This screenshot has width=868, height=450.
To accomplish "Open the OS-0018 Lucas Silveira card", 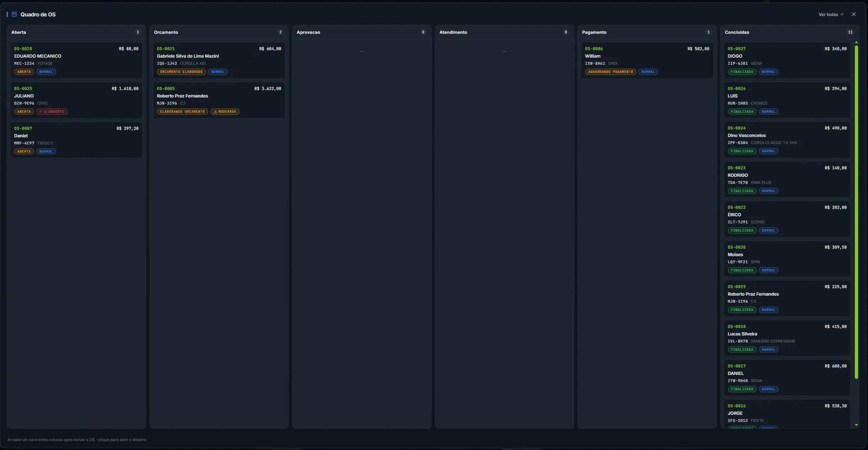I will click(x=787, y=338).
